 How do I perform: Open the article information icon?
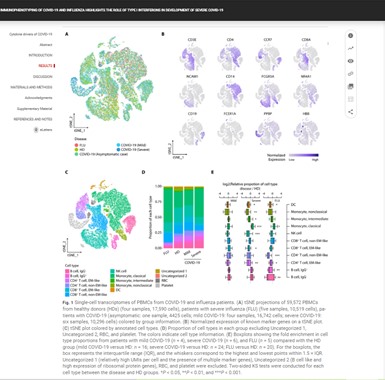(350, 36)
